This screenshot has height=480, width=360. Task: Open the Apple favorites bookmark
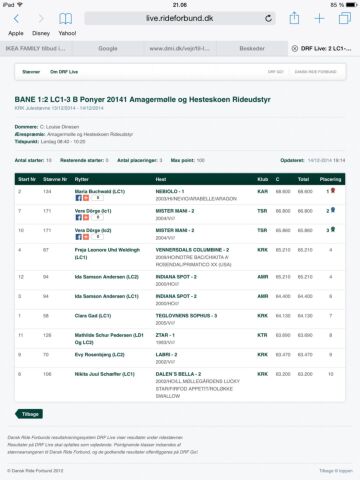point(16,33)
